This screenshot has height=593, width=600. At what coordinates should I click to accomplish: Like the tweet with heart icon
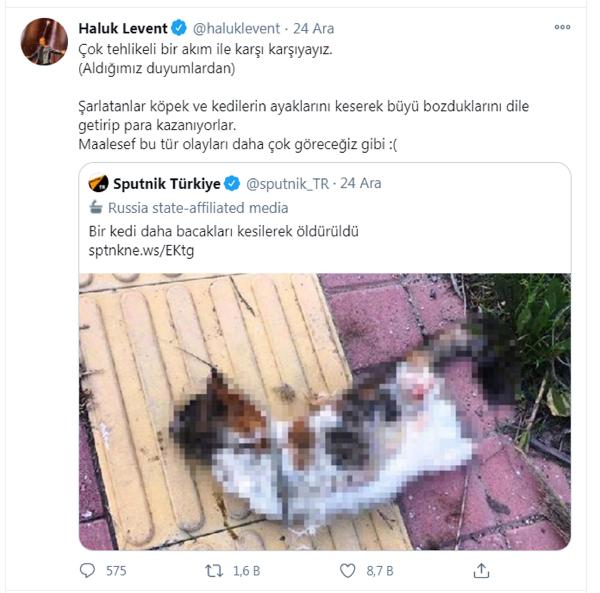pos(347,571)
